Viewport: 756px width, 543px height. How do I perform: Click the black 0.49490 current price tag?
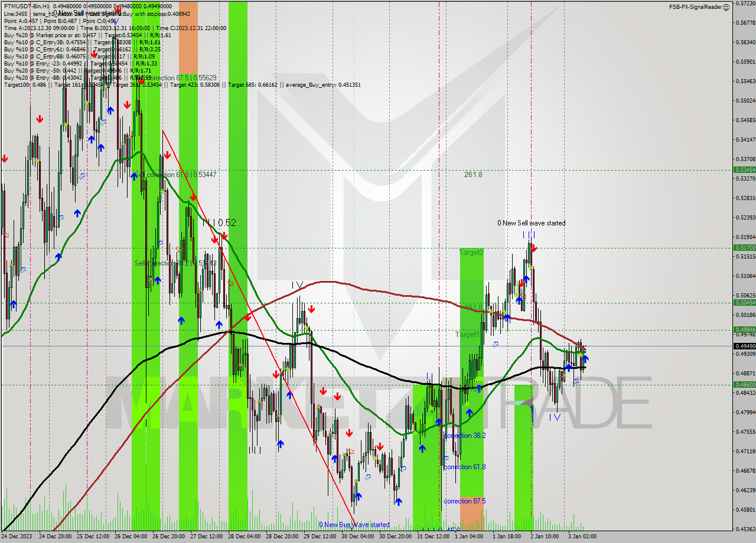(x=744, y=346)
